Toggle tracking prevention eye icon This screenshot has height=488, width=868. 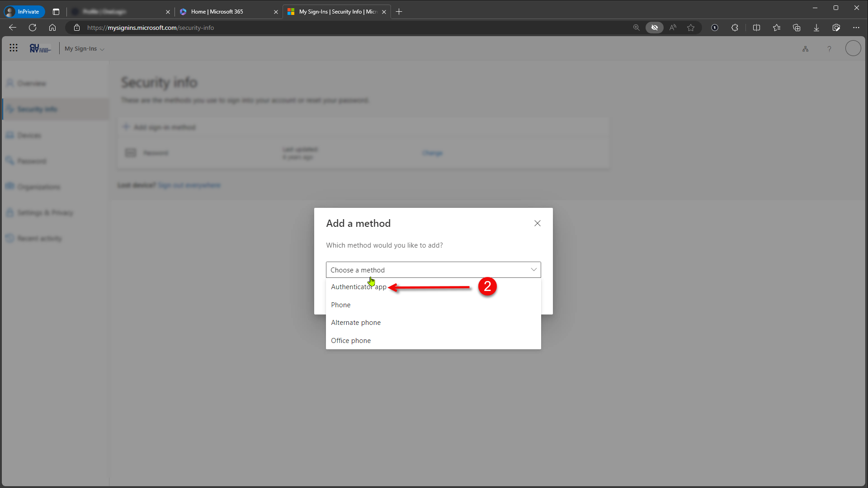click(654, 28)
